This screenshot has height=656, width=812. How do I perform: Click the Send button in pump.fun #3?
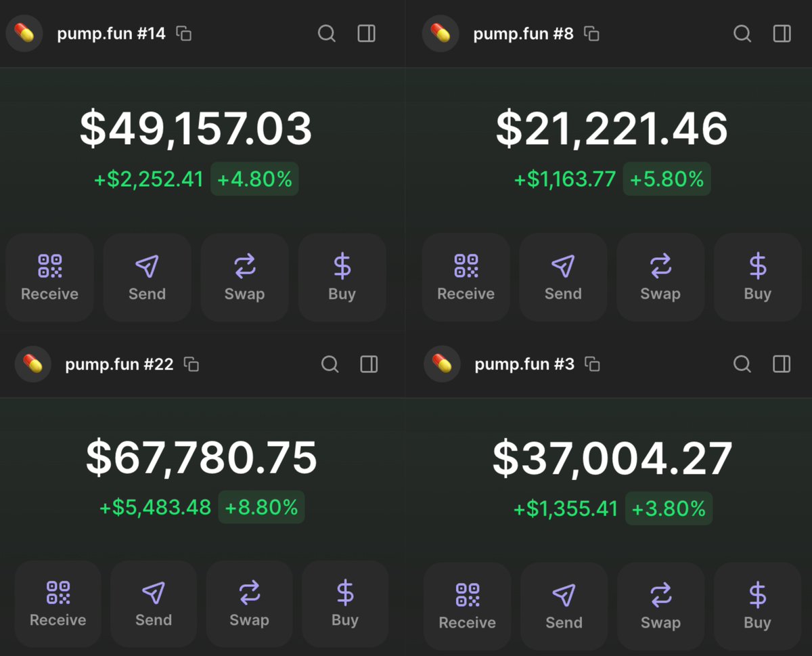(x=563, y=604)
